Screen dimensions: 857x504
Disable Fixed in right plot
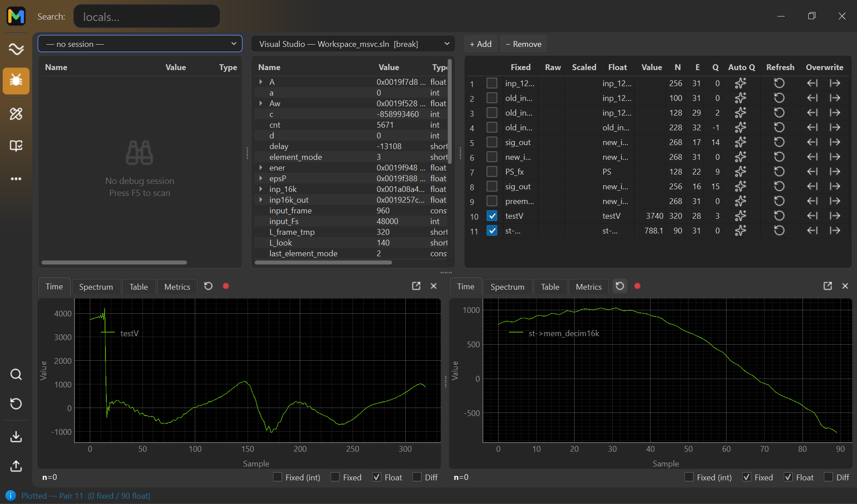tap(747, 477)
